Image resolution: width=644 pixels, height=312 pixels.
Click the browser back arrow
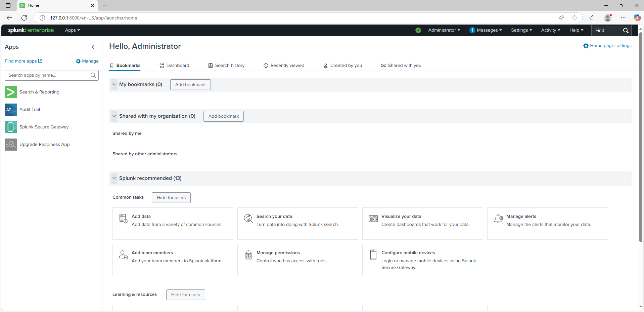[x=9, y=18]
